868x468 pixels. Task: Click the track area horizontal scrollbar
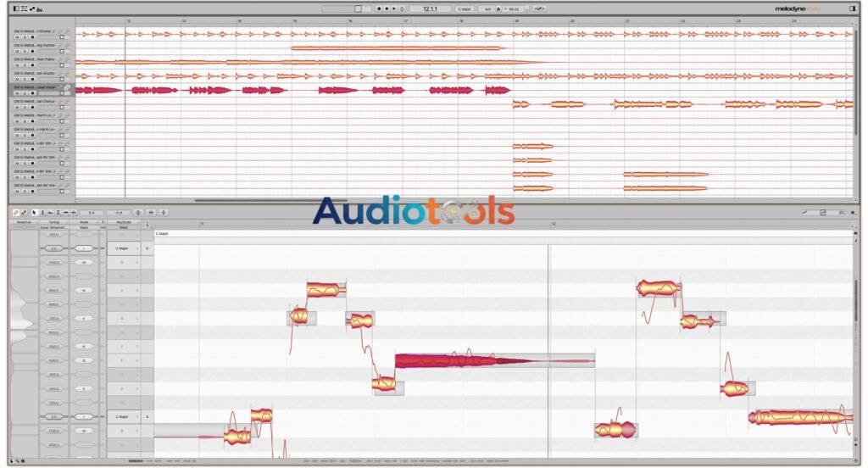tap(270, 200)
